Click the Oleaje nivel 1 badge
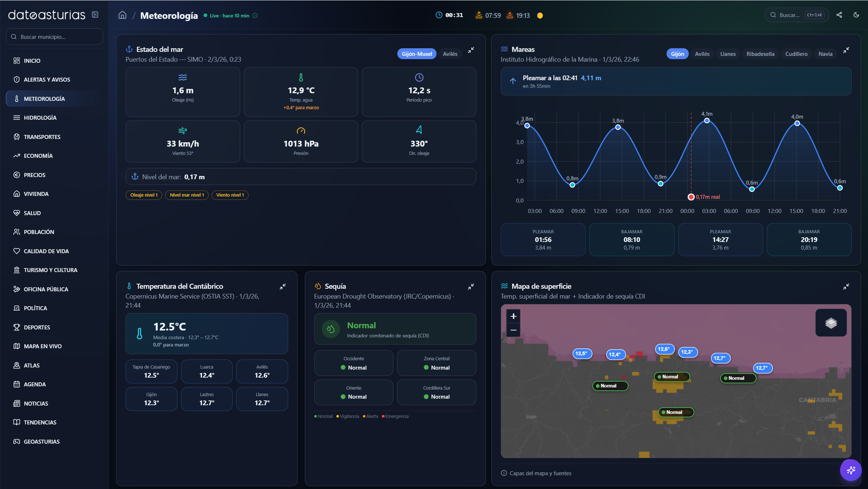Image resolution: width=868 pixels, height=489 pixels. pos(144,195)
